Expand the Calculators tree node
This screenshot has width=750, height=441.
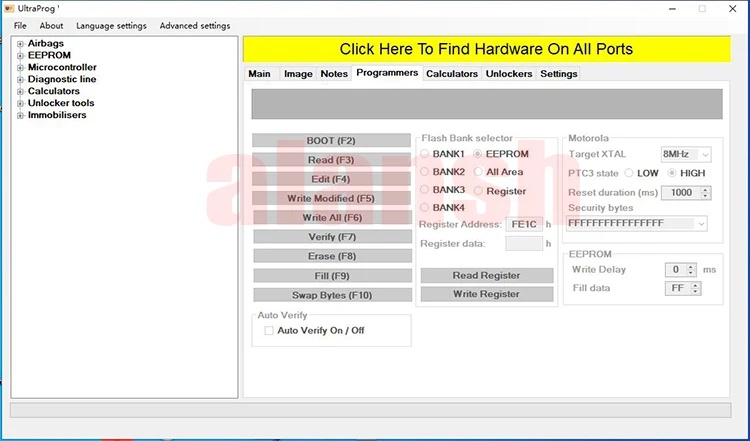(20, 92)
